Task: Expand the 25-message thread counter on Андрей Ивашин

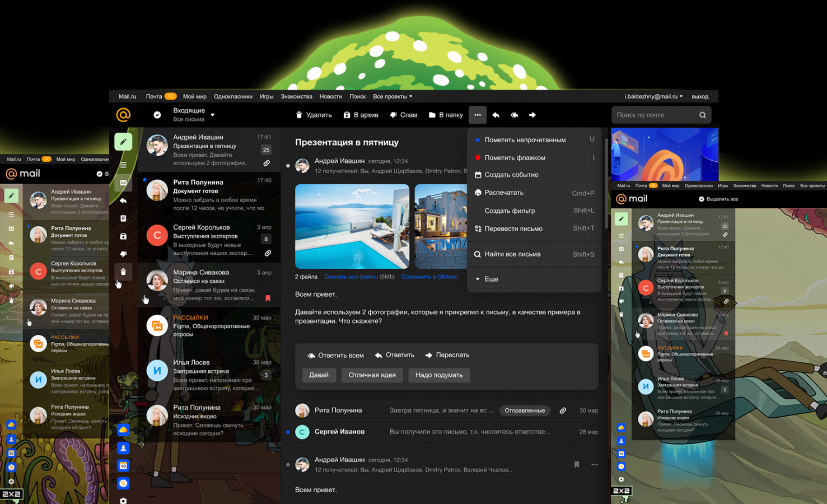Action: pyautogui.click(x=266, y=150)
